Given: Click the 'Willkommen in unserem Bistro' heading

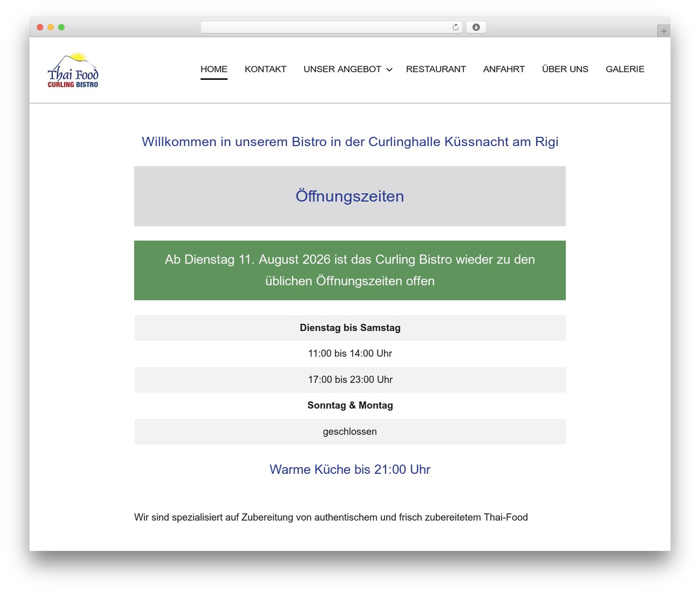Looking at the screenshot, I should click(350, 142).
